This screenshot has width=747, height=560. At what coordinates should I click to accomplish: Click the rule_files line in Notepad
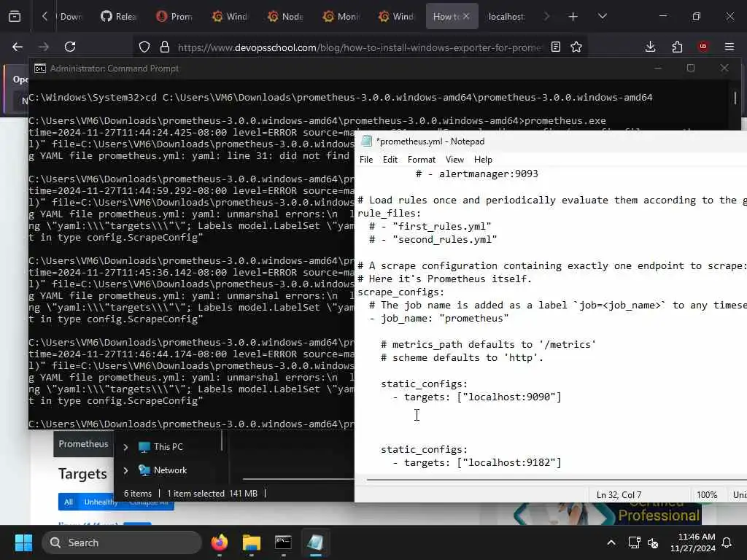point(390,213)
